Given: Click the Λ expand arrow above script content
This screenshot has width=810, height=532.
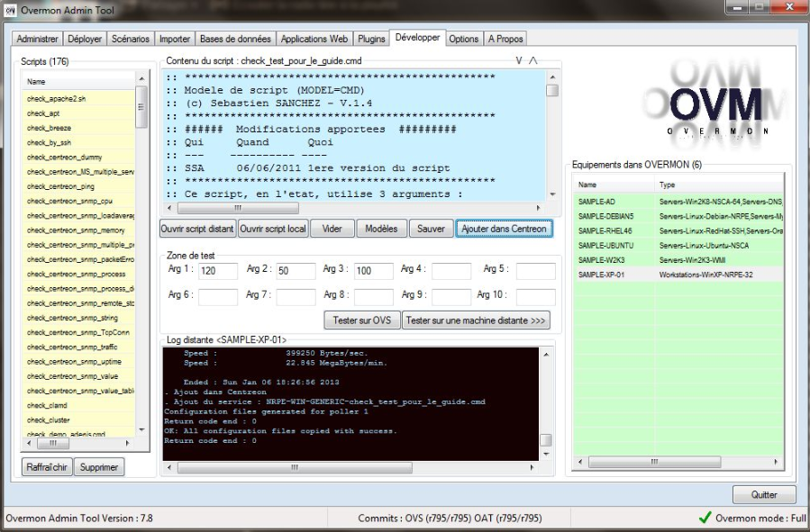Looking at the screenshot, I should [x=533, y=60].
